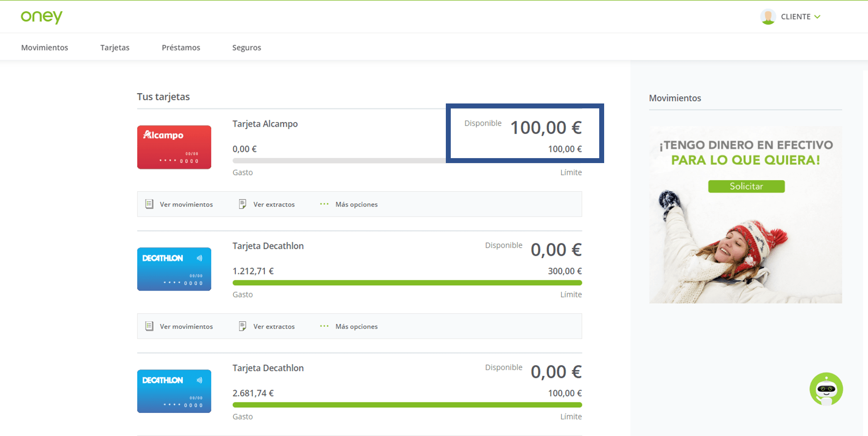Open Ver extractos link for Tarjeta Alcampo

click(274, 204)
